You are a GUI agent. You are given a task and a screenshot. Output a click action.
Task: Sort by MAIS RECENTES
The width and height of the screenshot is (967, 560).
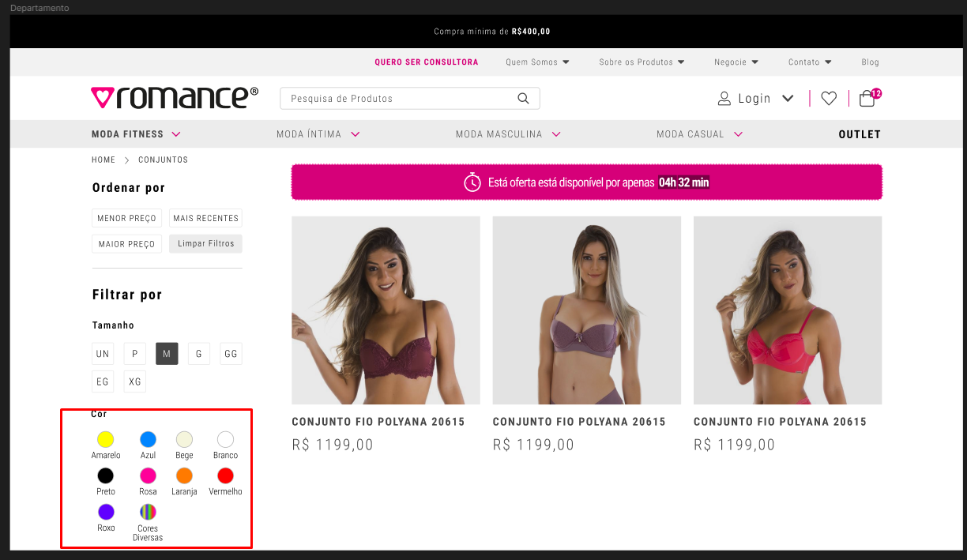[x=205, y=218]
